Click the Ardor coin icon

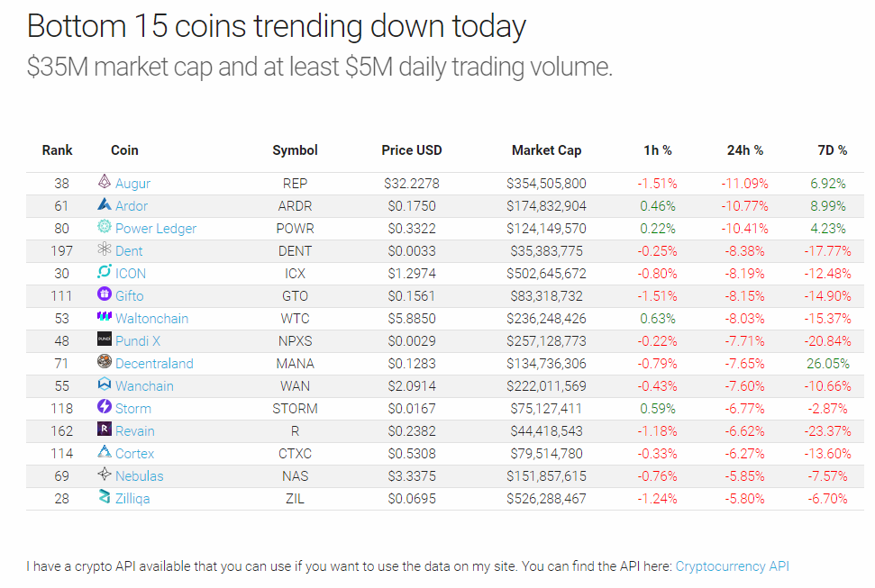tap(104, 205)
